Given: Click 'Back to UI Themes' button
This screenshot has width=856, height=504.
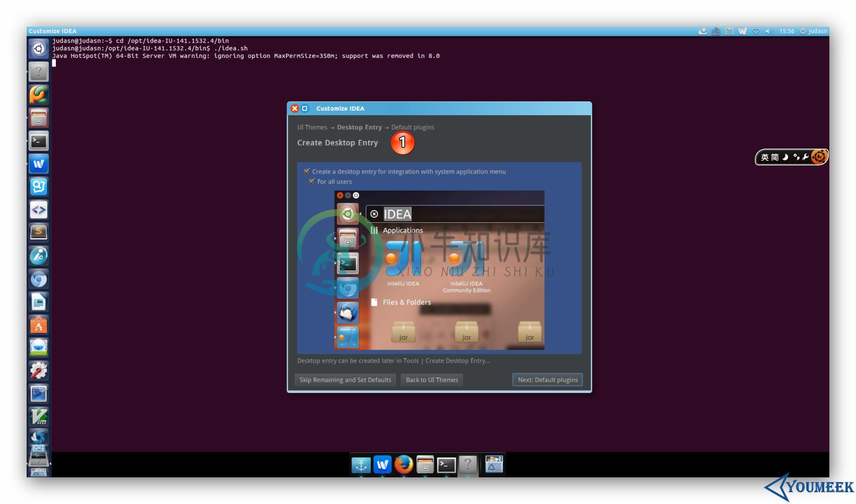Looking at the screenshot, I should tap(432, 380).
